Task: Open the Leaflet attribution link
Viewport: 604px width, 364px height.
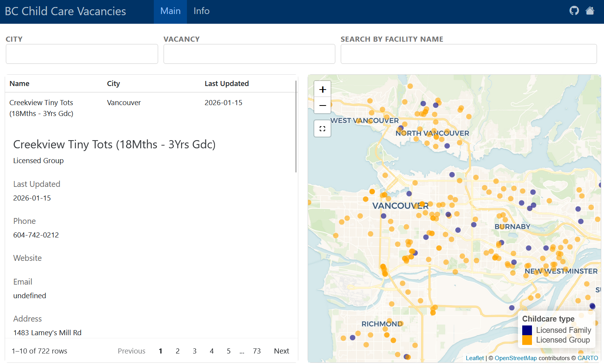Action: 475,358
